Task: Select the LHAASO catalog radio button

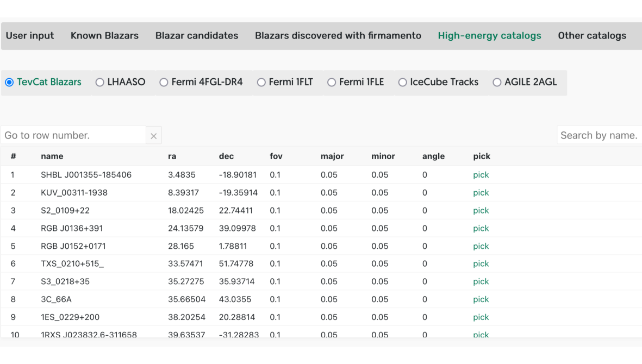Action: click(x=99, y=83)
